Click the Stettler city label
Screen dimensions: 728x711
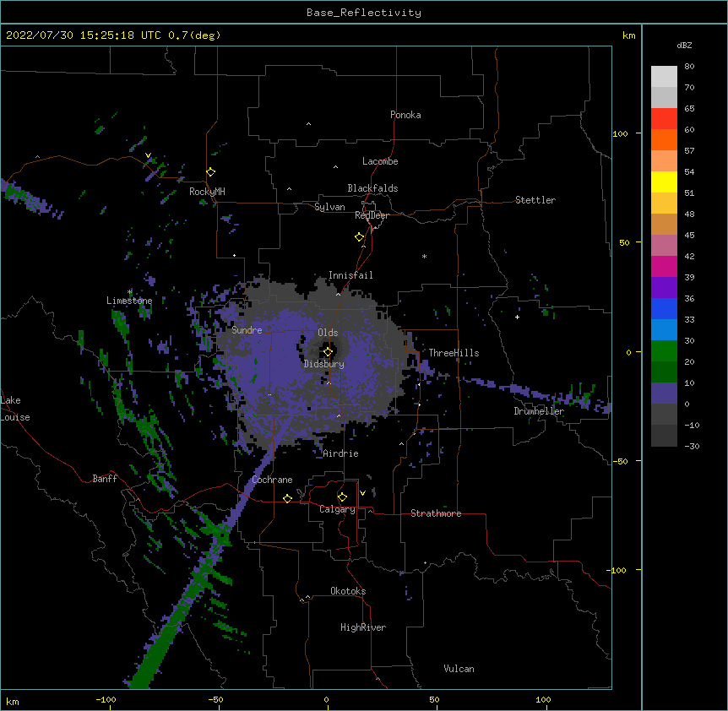[535, 200]
